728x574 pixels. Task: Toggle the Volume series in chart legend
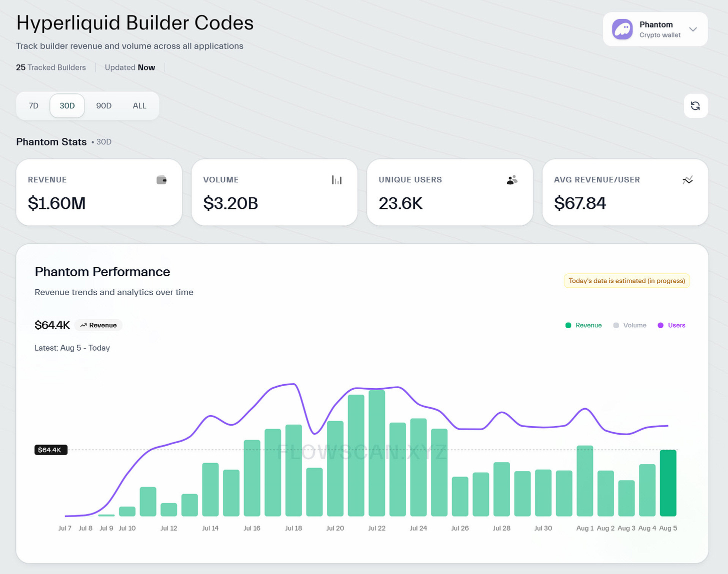point(629,325)
